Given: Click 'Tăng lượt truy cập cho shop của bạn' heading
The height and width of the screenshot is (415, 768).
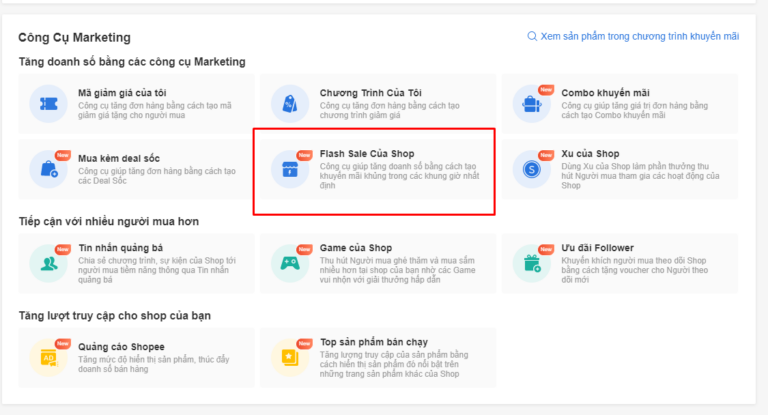Looking at the screenshot, I should pos(115,316).
